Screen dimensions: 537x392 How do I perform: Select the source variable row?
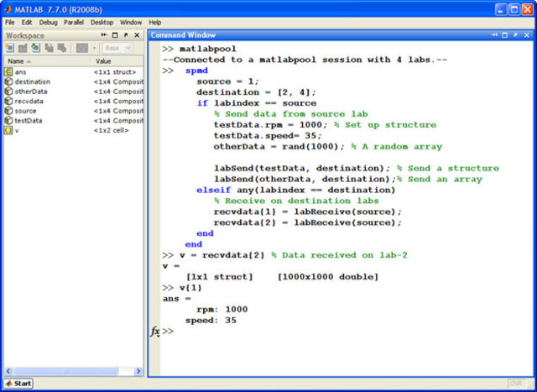(73, 111)
